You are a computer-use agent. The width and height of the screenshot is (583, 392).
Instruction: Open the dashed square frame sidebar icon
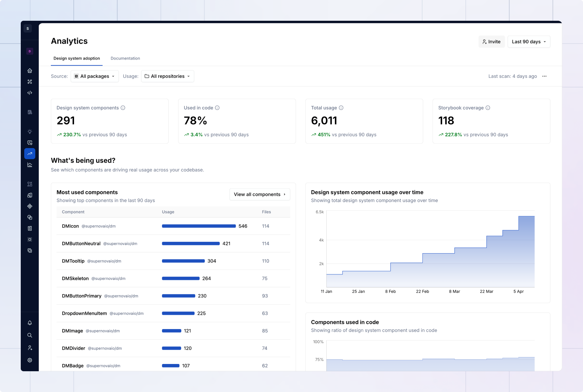pyautogui.click(x=30, y=239)
